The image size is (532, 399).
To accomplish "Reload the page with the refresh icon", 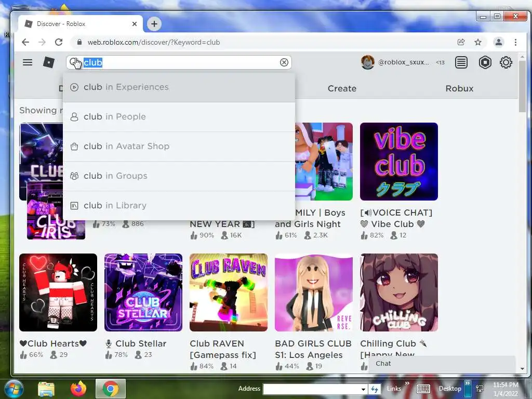I will tap(59, 42).
